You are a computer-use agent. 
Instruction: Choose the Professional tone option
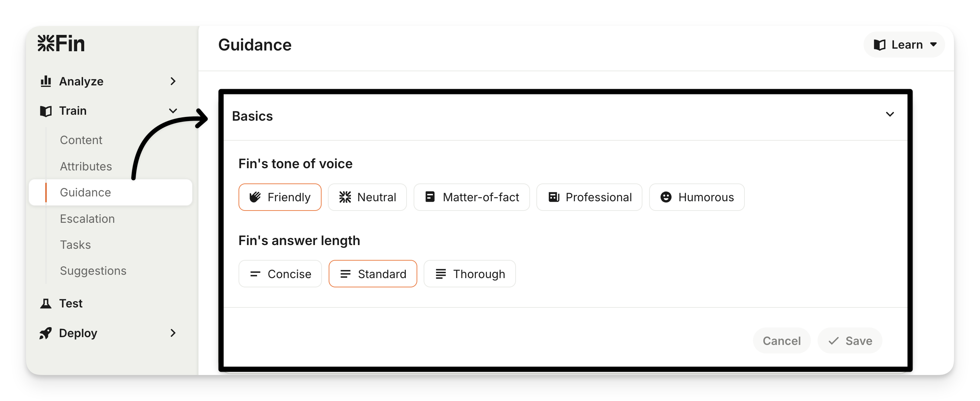pos(589,197)
